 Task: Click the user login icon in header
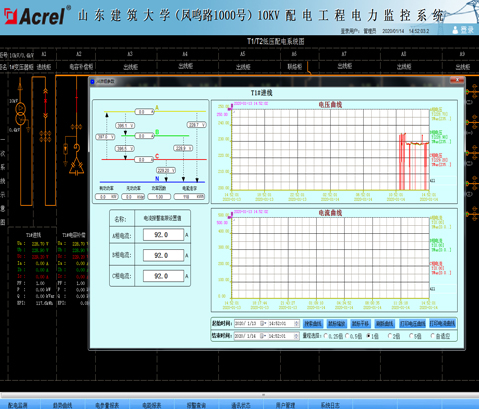coord(455,30)
